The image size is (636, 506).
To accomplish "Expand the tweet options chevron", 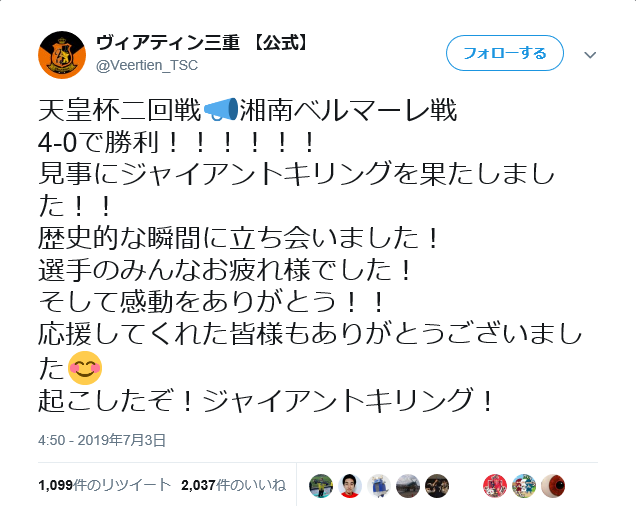I will pyautogui.click(x=590, y=55).
